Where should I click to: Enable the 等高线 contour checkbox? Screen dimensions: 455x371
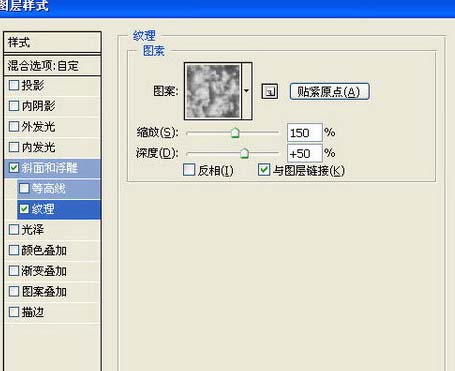coord(24,188)
